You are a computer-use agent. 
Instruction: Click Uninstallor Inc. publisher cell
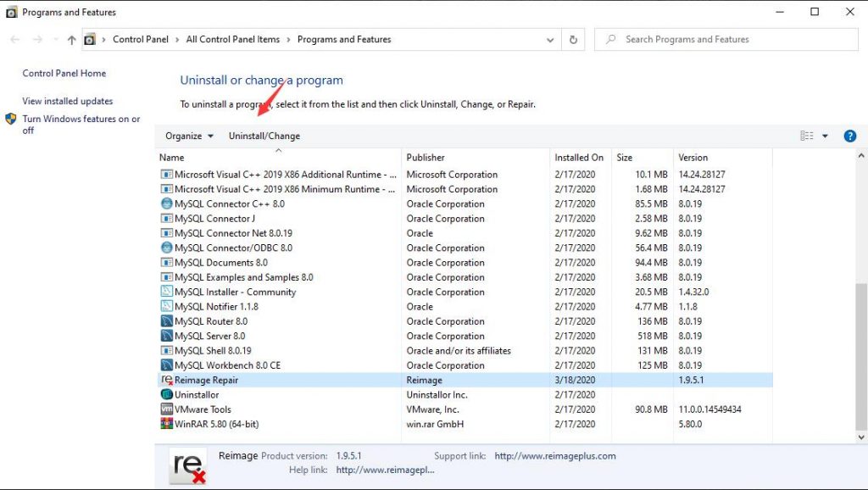pos(437,395)
